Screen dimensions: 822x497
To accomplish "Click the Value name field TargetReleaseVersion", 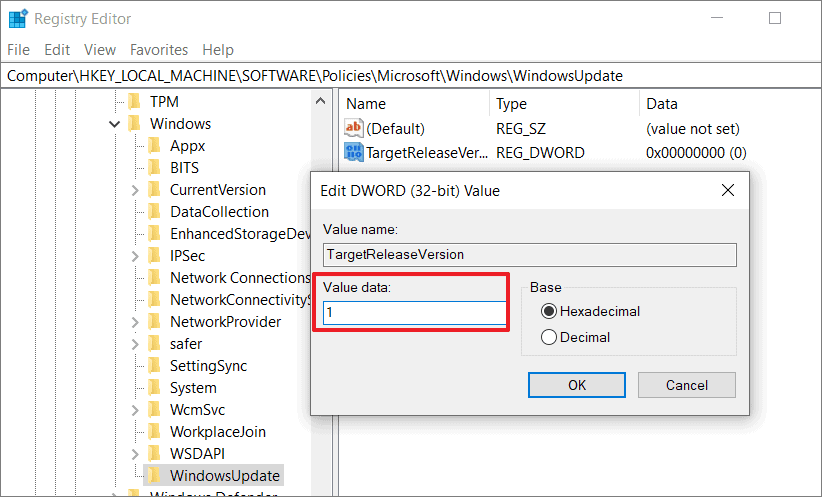I will 529,255.
